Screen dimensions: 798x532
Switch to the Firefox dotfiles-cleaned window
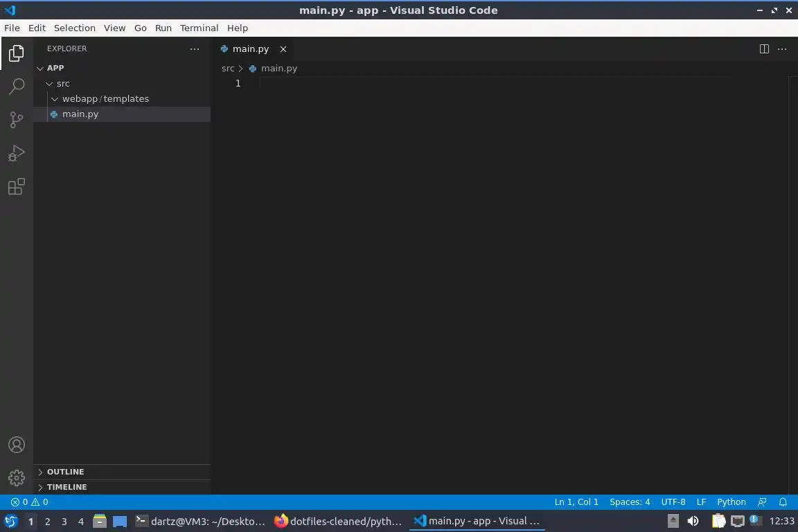[x=338, y=522]
